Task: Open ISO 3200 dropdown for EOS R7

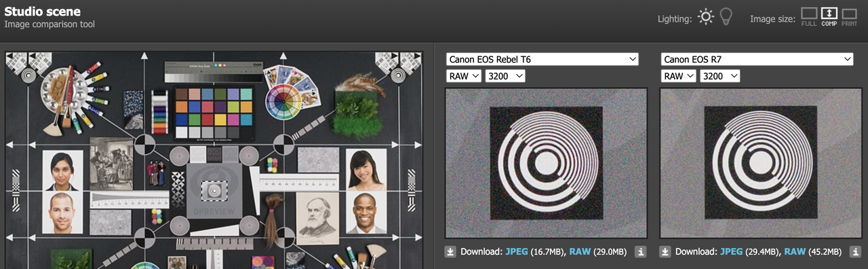Action: 720,76
